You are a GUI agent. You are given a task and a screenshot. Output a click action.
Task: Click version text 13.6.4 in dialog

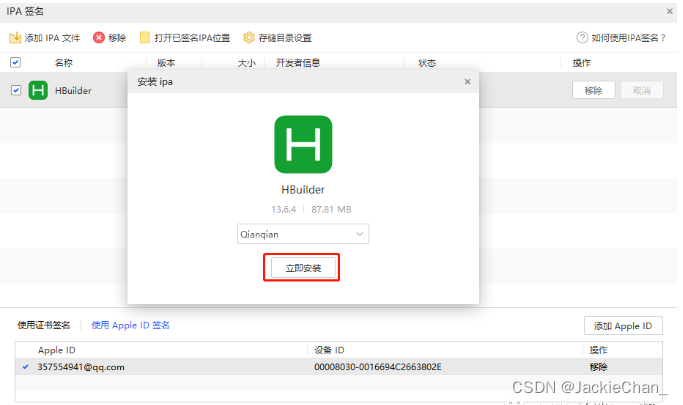(x=284, y=209)
